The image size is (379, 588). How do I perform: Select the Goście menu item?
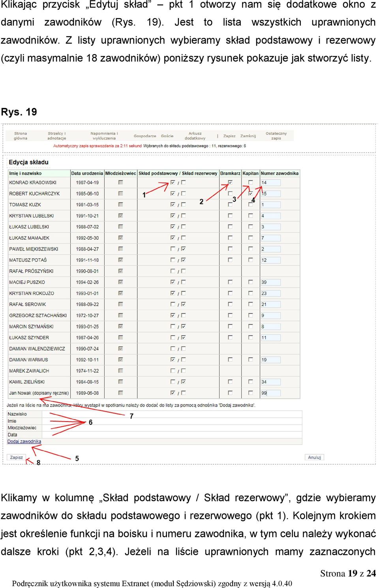(x=167, y=136)
